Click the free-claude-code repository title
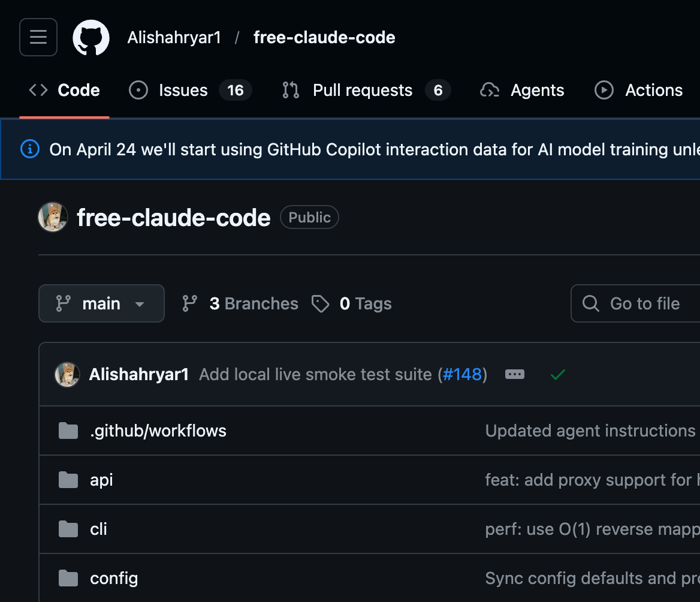This screenshot has width=700, height=602. 174,218
